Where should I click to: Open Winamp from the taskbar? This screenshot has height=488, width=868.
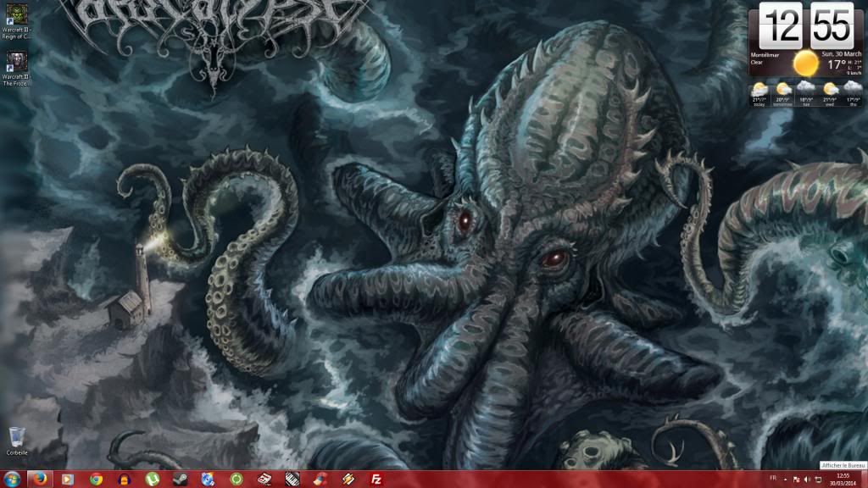point(348,479)
